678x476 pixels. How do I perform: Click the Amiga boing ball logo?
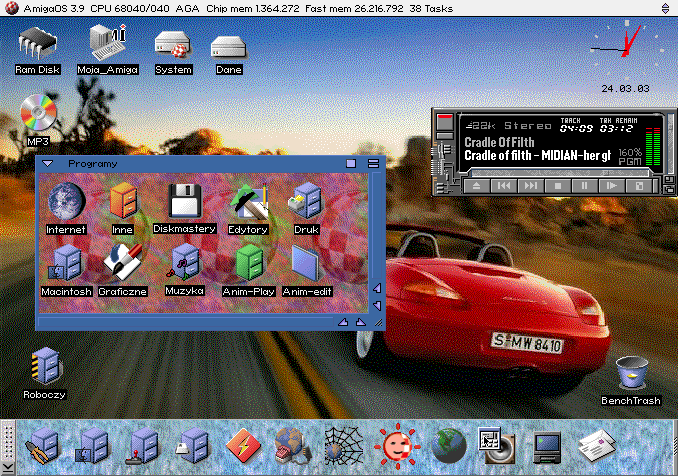click(x=12, y=8)
